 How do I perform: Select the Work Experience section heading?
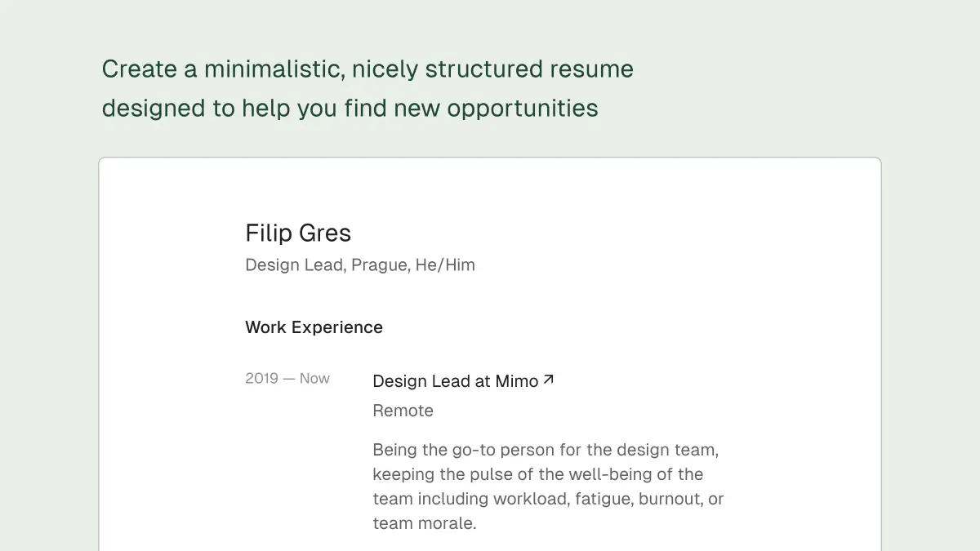coord(314,327)
